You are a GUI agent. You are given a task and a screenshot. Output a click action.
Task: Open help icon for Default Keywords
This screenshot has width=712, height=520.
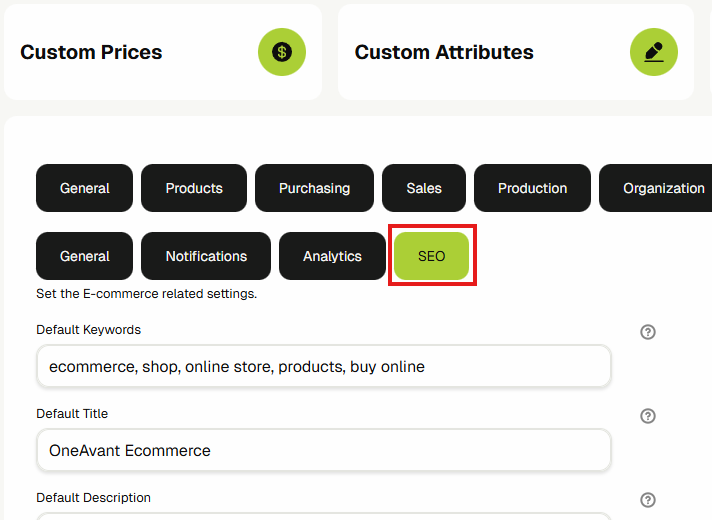click(x=648, y=332)
